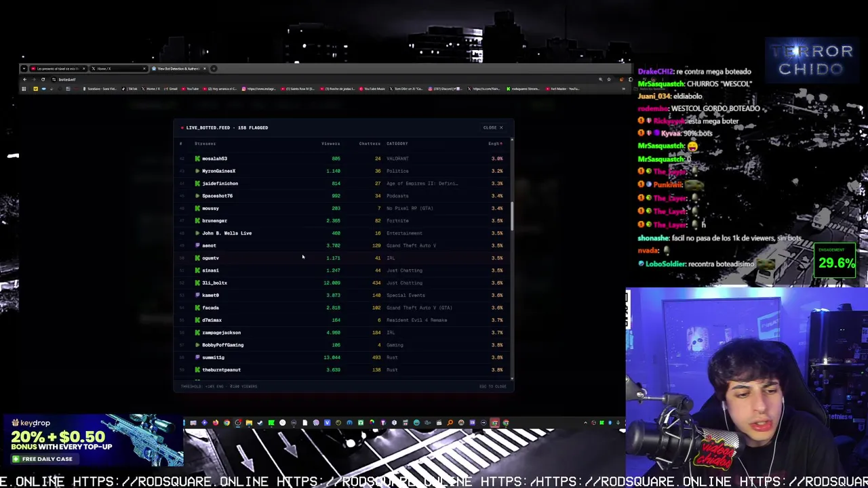Open rampagejackson streamer entry
Viewport: 868px width, 488px height.
point(221,333)
